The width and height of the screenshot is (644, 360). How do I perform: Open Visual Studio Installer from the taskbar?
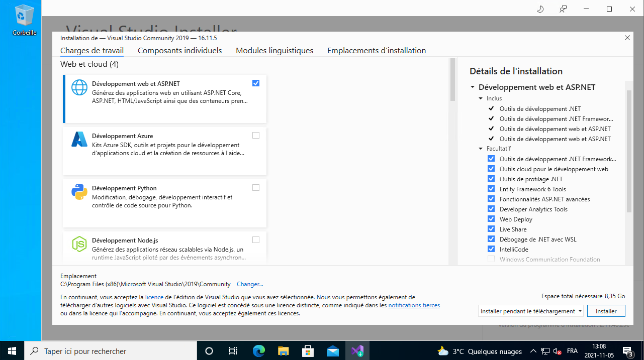point(357,351)
